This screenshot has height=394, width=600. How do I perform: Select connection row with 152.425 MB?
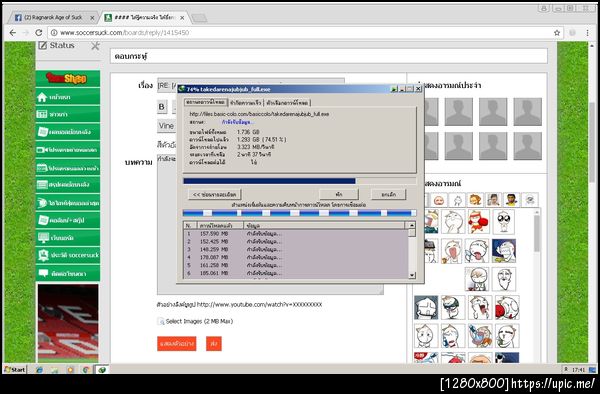pyautogui.click(x=296, y=241)
